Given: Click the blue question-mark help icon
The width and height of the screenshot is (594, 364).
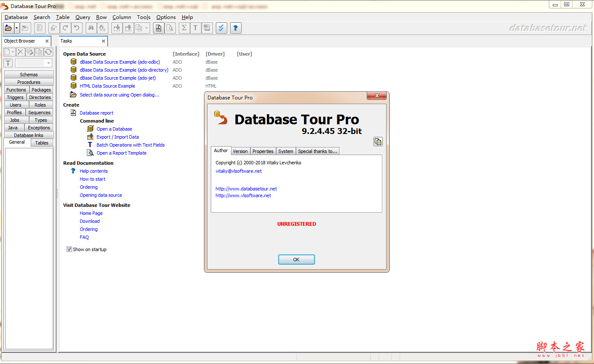Looking at the screenshot, I should point(236,28).
